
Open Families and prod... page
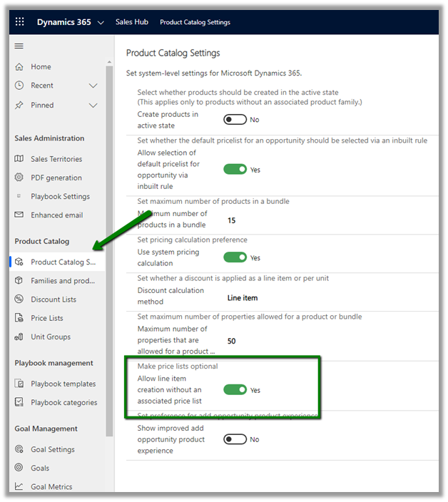(x=63, y=281)
